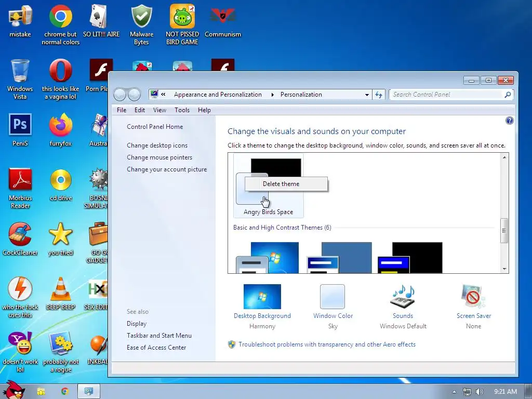The width and height of the screenshot is (532, 399).
Task: Click the refresh button beside address bar
Action: (x=379, y=95)
